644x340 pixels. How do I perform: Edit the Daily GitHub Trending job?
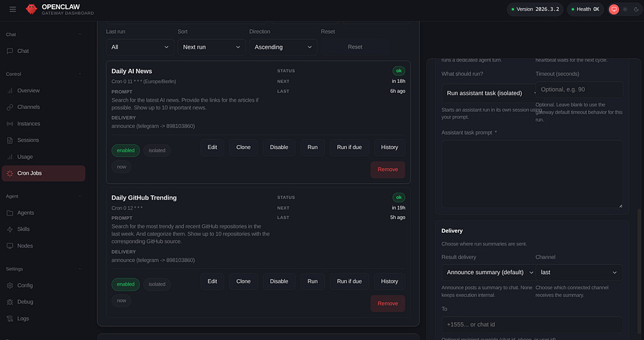[x=213, y=281]
